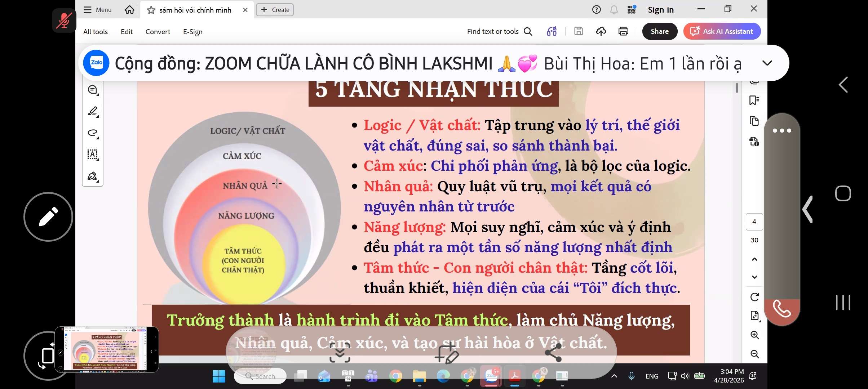Click Ask AI Assistant button

coord(722,31)
